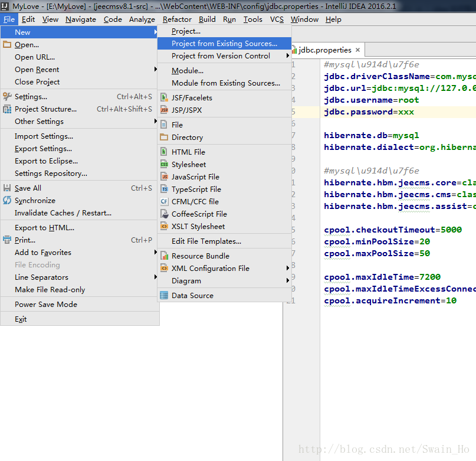This screenshot has height=461, width=476.
Task: Click the CFML/CFC file icon
Action: (164, 201)
